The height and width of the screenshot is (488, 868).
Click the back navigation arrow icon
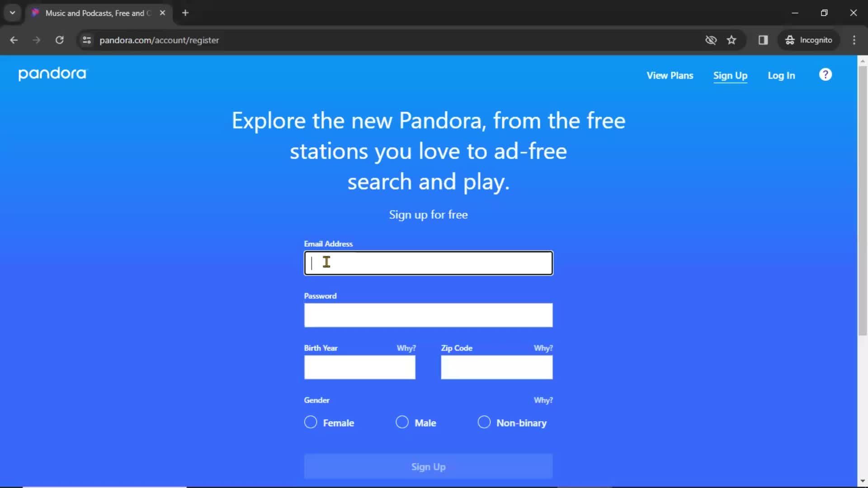click(x=14, y=40)
